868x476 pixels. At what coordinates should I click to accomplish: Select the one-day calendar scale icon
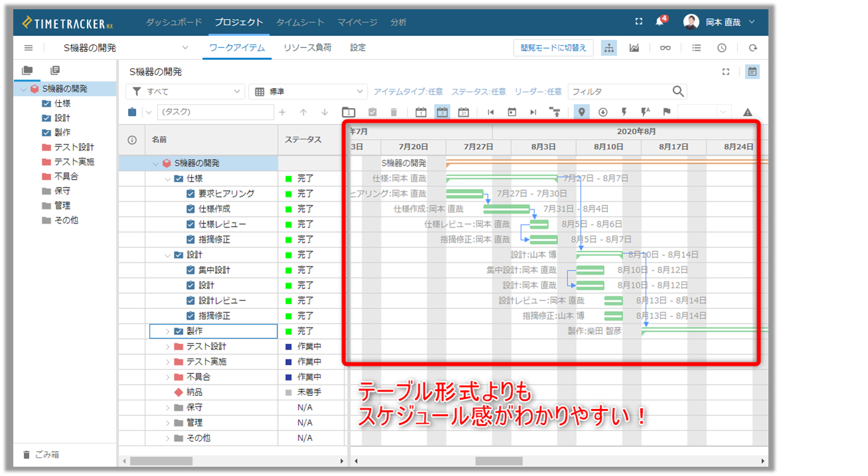pos(421,112)
